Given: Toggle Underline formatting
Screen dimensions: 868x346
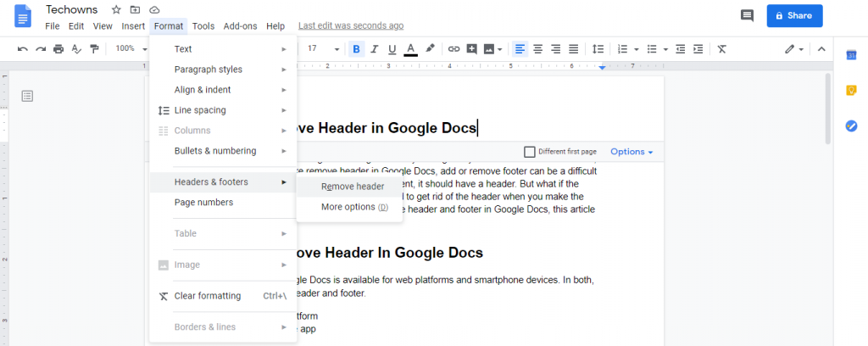Looking at the screenshot, I should [392, 49].
